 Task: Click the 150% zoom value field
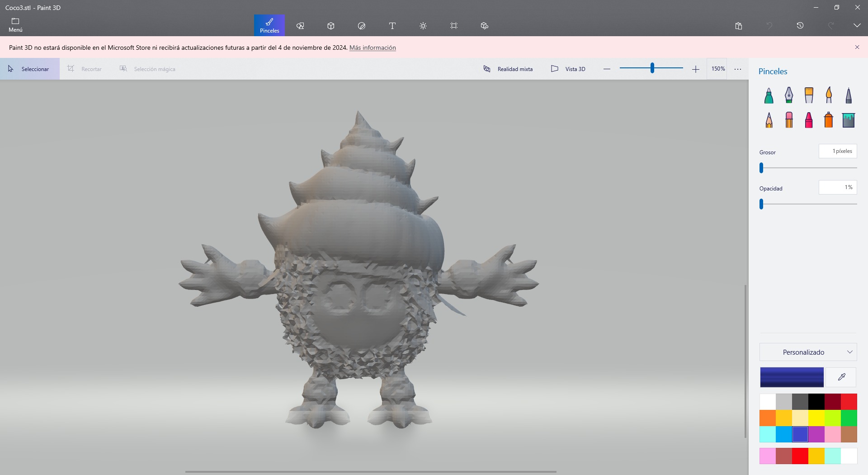coord(718,69)
